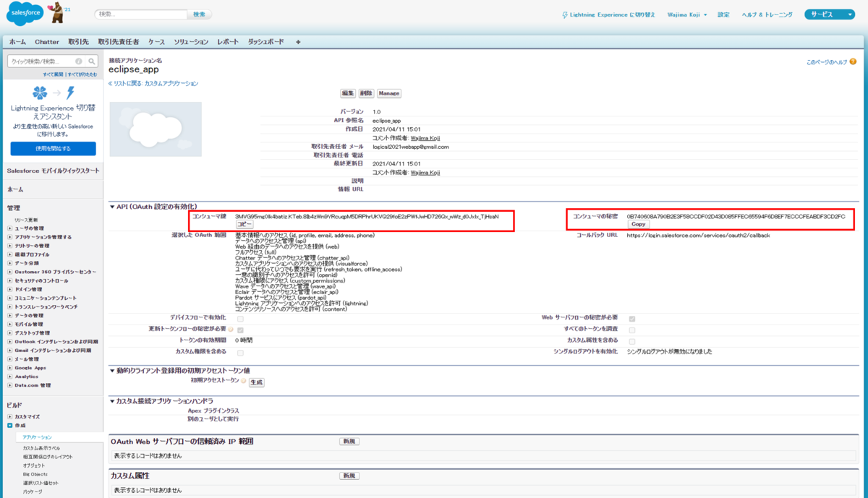The image size is (868, 498).
Task: Open the Chatter tab
Action: (47, 42)
